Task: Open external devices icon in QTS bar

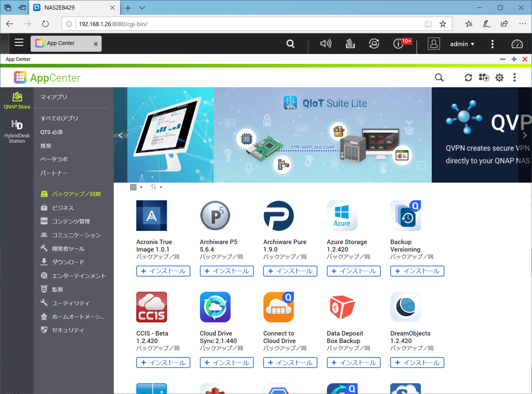Action: 374,44
